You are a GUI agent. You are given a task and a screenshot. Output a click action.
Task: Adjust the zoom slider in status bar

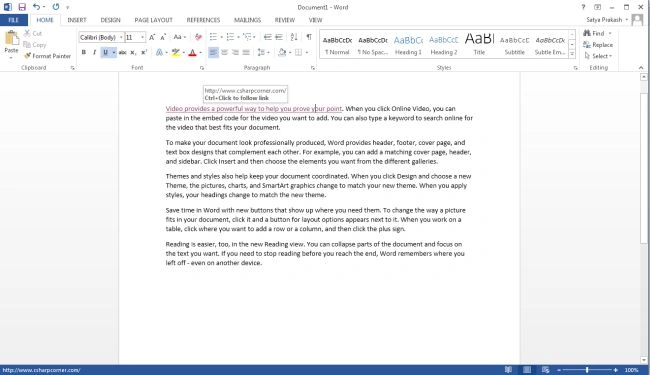click(x=587, y=370)
